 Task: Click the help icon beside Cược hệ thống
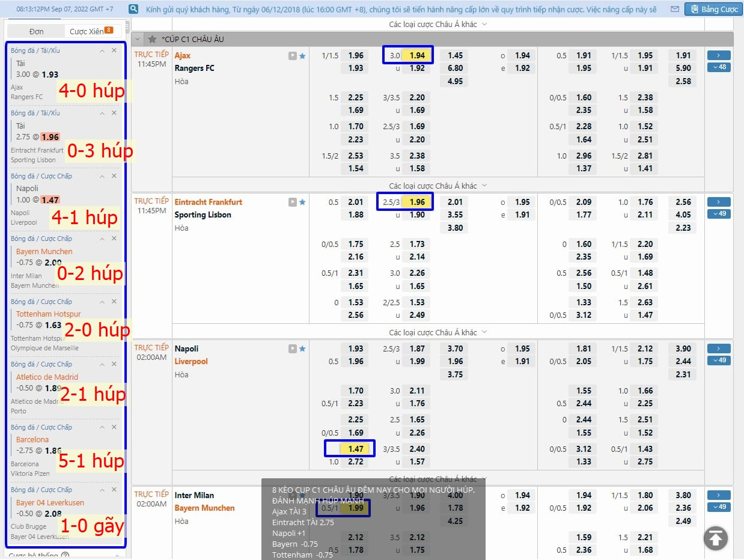coord(65,556)
